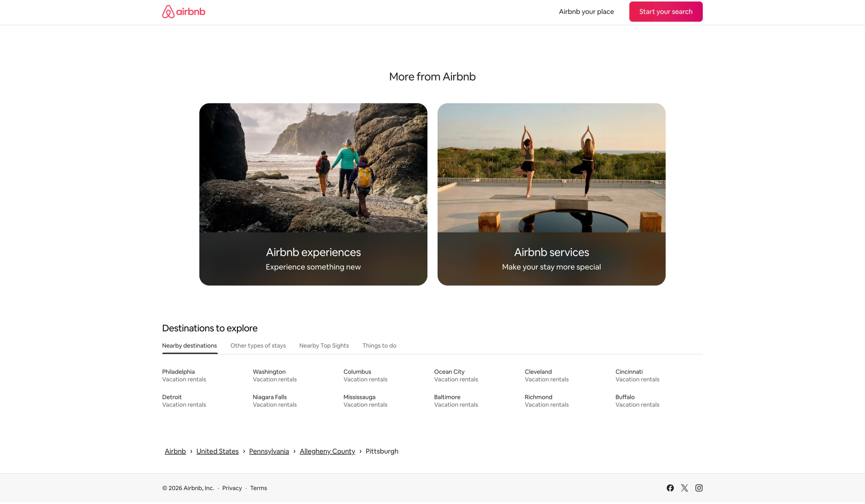This screenshot has width=865, height=504.
Task: Click the Airbnb logo in header
Action: (184, 12)
